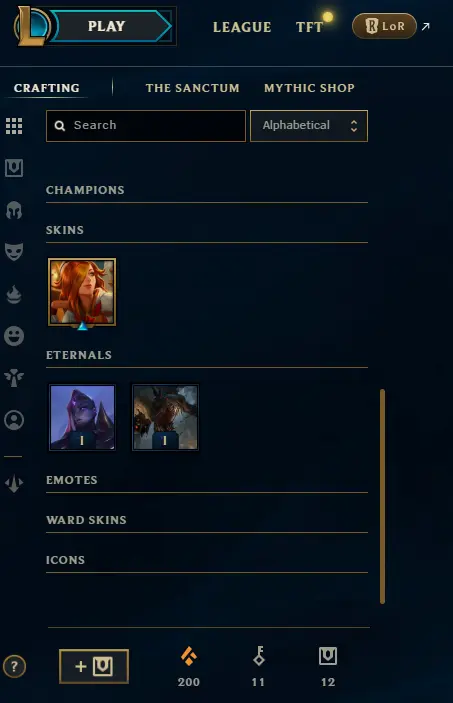Open the Mythic Shop tab

309,88
